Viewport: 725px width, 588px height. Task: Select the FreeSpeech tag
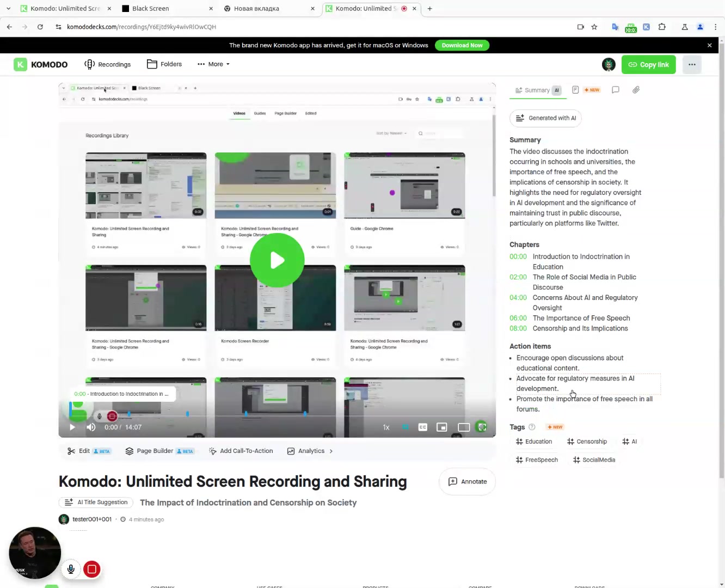tap(537, 461)
